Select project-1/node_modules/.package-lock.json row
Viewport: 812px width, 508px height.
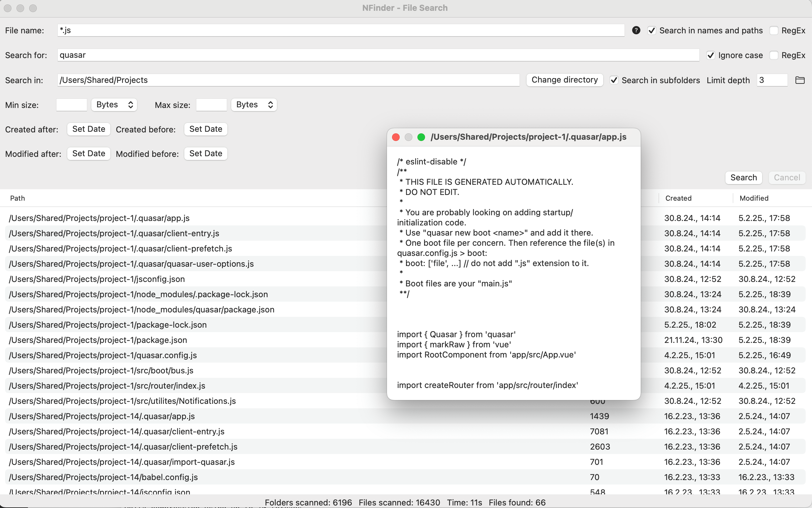(405, 294)
